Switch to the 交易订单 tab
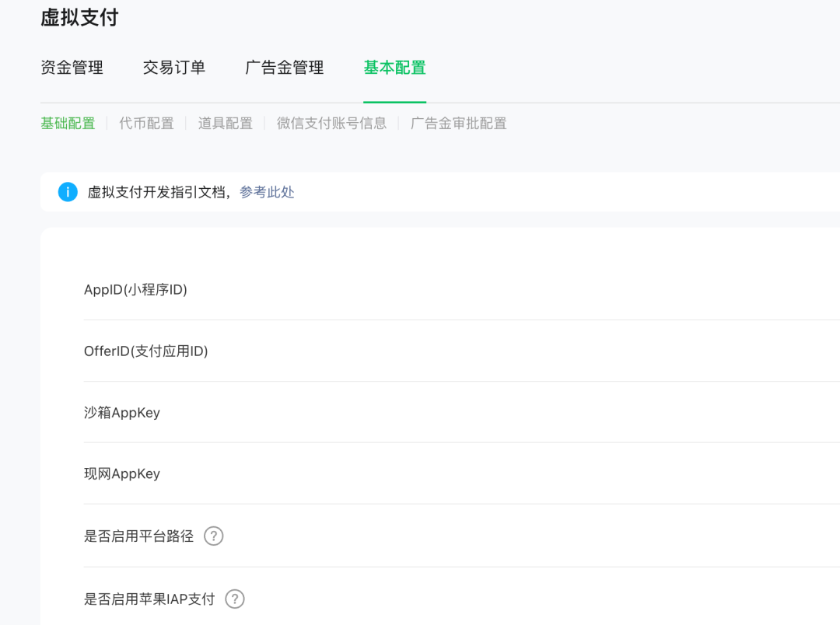The image size is (840, 625). point(174,68)
